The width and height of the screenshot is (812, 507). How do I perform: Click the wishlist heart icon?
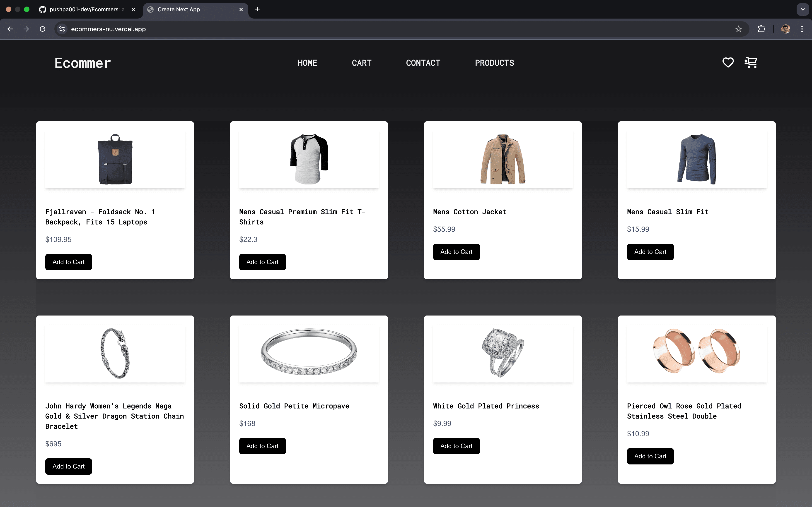[728, 62]
